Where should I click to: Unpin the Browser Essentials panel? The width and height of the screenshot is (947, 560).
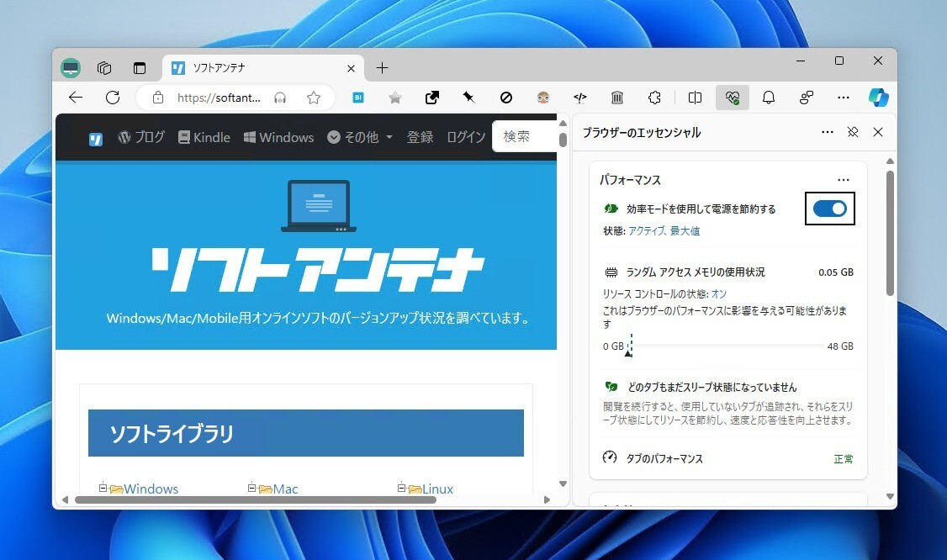(x=853, y=132)
